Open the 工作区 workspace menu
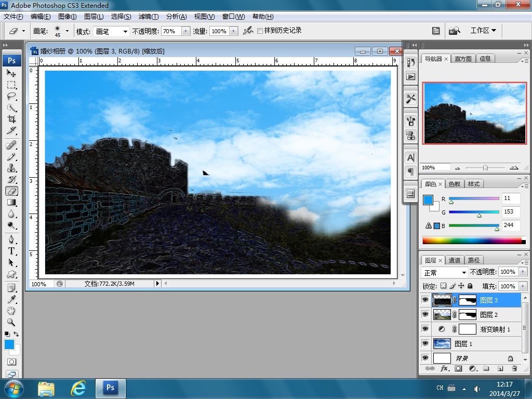The height and width of the screenshot is (399, 532). [x=483, y=31]
